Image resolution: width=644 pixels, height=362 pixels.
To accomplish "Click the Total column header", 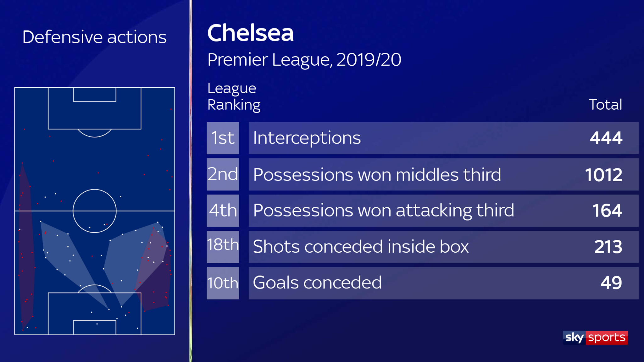I will [605, 105].
